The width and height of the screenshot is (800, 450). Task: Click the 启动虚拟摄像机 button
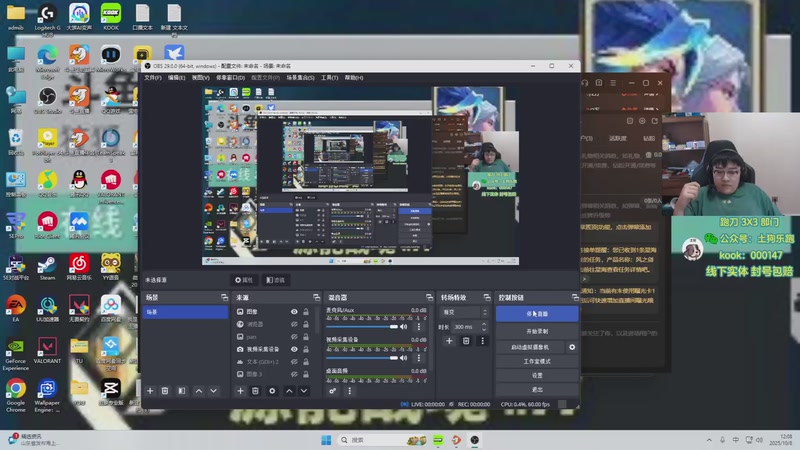pos(530,347)
